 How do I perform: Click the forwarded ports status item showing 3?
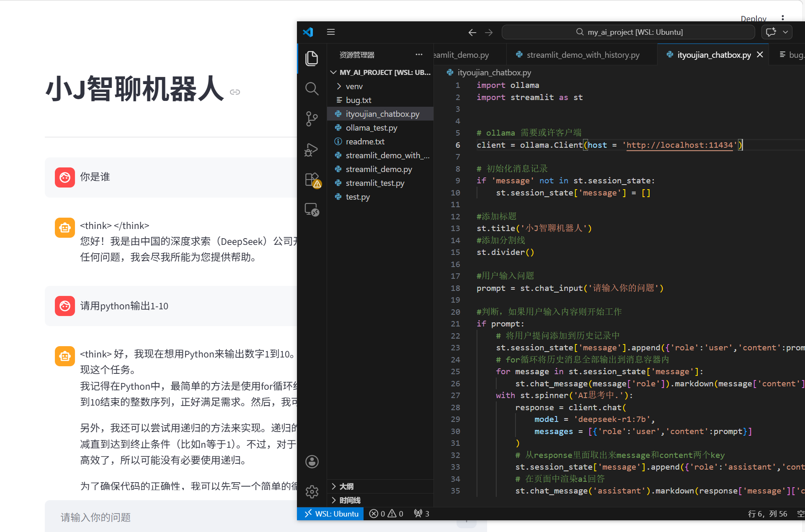pyautogui.click(x=421, y=514)
